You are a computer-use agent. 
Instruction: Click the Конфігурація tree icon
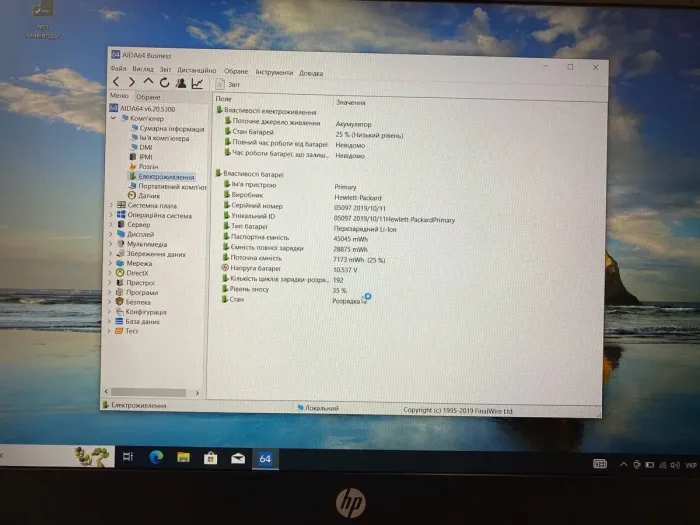pos(119,312)
